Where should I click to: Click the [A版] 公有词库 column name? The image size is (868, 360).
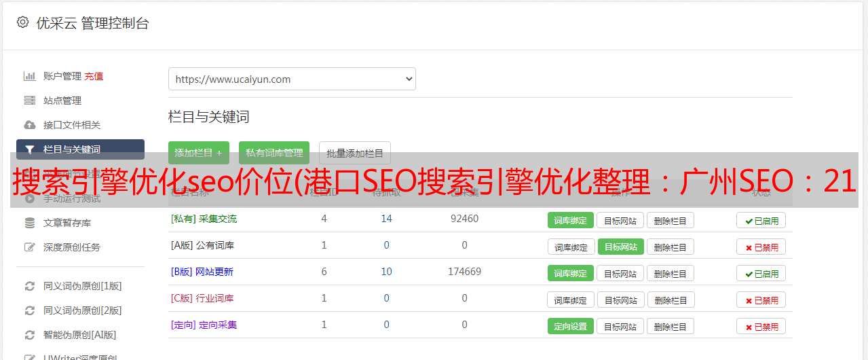(202, 245)
